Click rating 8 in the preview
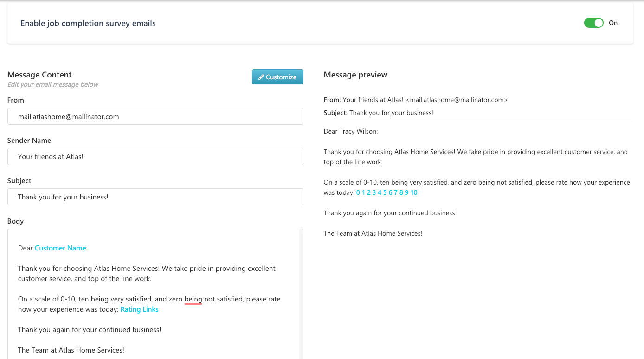The image size is (644, 359). tap(401, 192)
